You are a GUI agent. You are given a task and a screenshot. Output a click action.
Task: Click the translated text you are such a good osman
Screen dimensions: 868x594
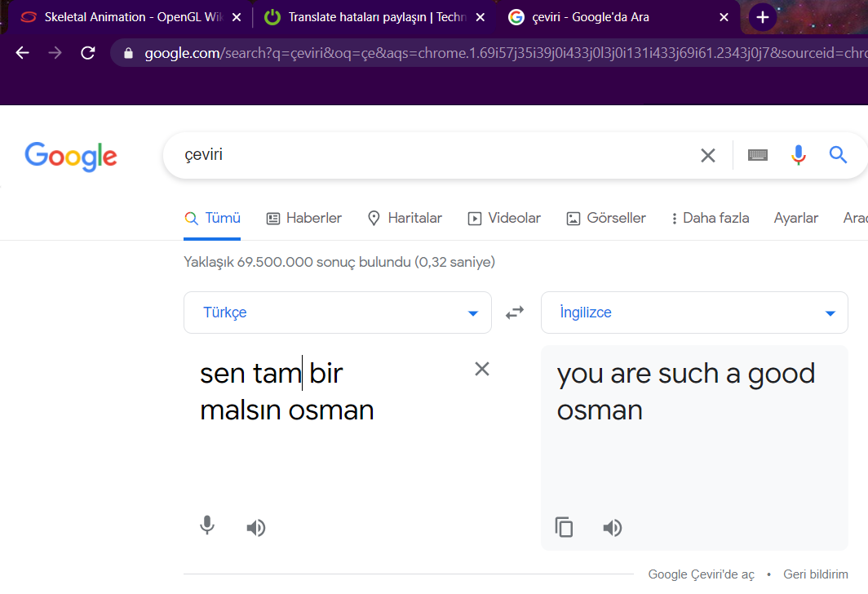coord(686,392)
